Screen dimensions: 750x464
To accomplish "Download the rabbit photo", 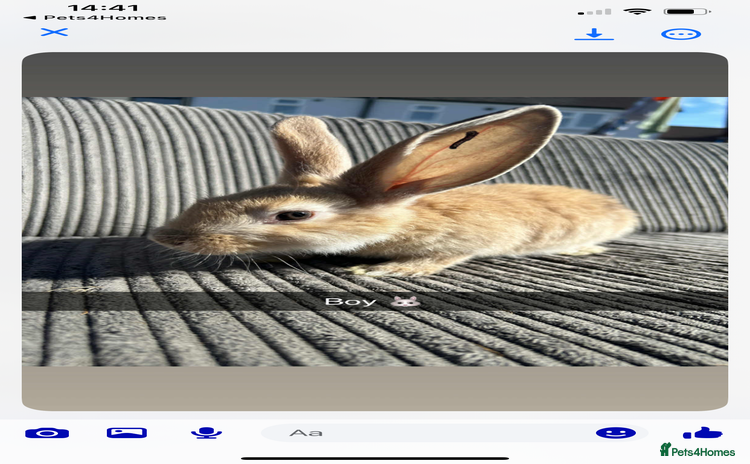I will [x=594, y=34].
